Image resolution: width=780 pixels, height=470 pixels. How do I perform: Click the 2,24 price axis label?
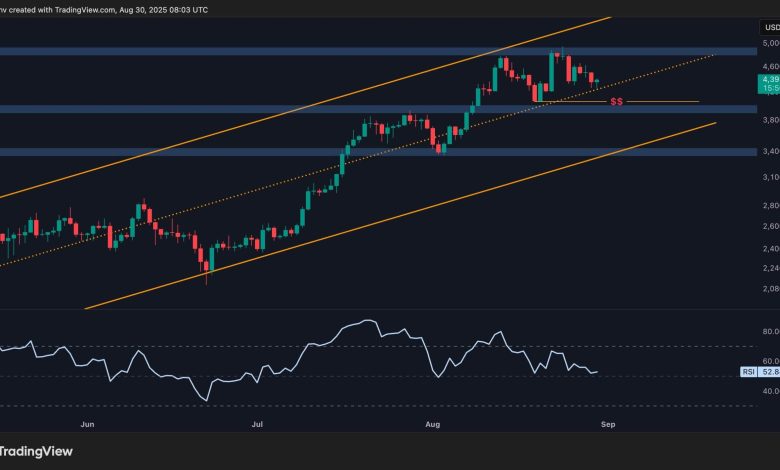pos(771,268)
